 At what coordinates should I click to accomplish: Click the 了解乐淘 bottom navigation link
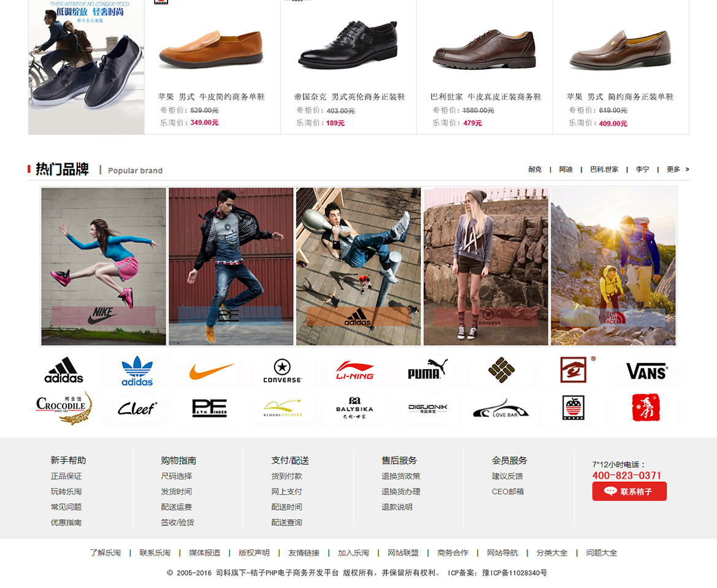click(x=105, y=553)
